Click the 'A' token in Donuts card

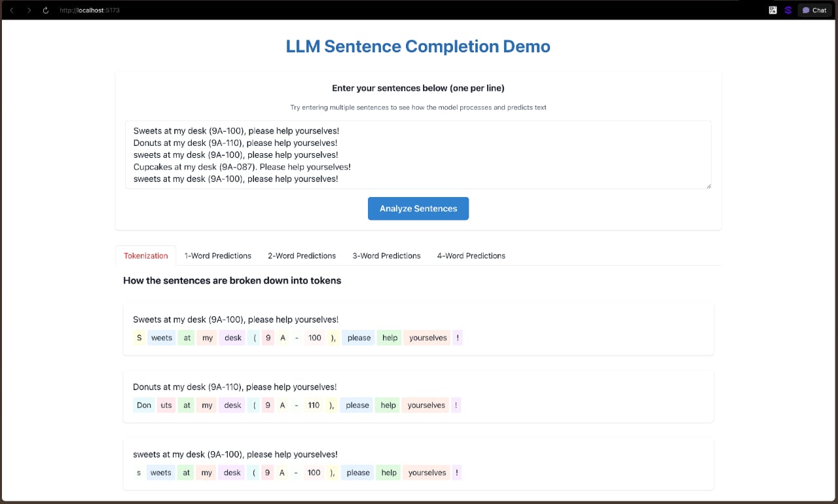pos(283,405)
